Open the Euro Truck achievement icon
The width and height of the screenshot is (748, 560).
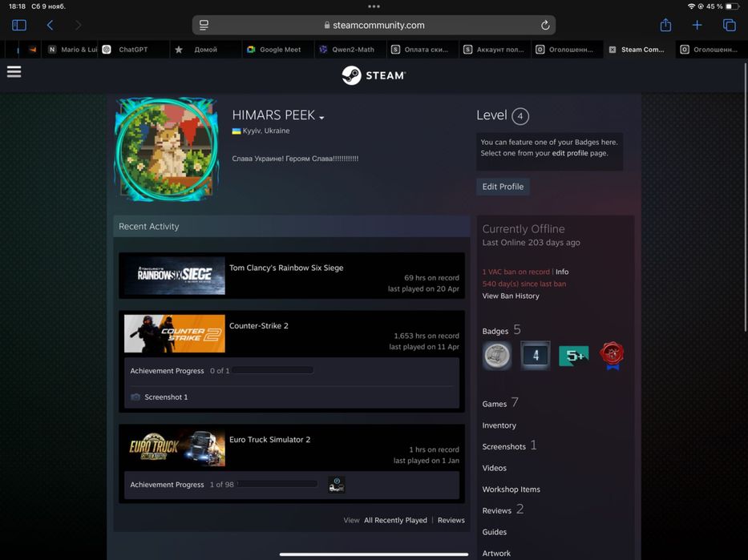tap(337, 485)
